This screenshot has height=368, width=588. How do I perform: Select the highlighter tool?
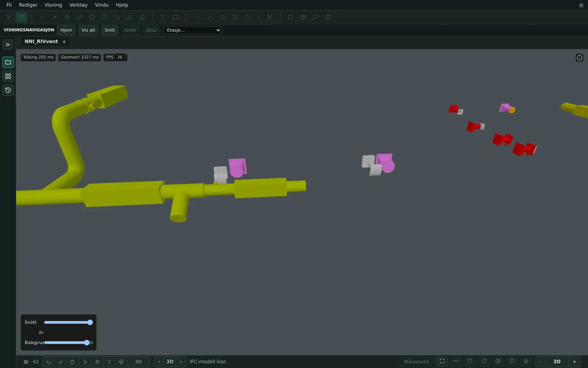130,17
